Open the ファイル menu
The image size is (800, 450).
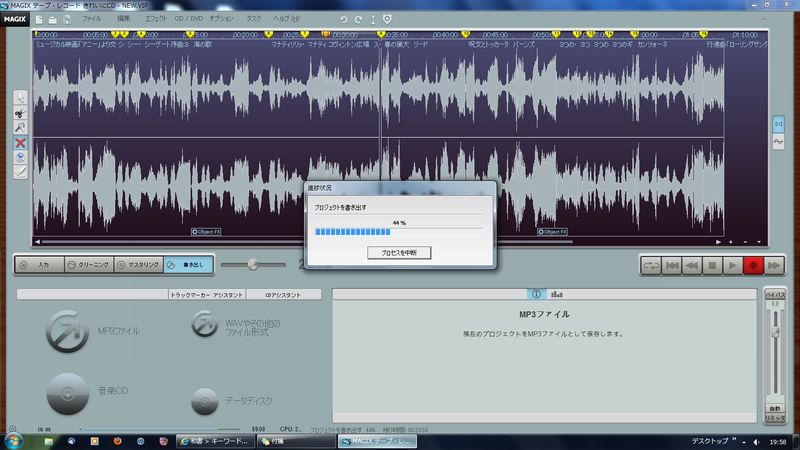(x=92, y=18)
